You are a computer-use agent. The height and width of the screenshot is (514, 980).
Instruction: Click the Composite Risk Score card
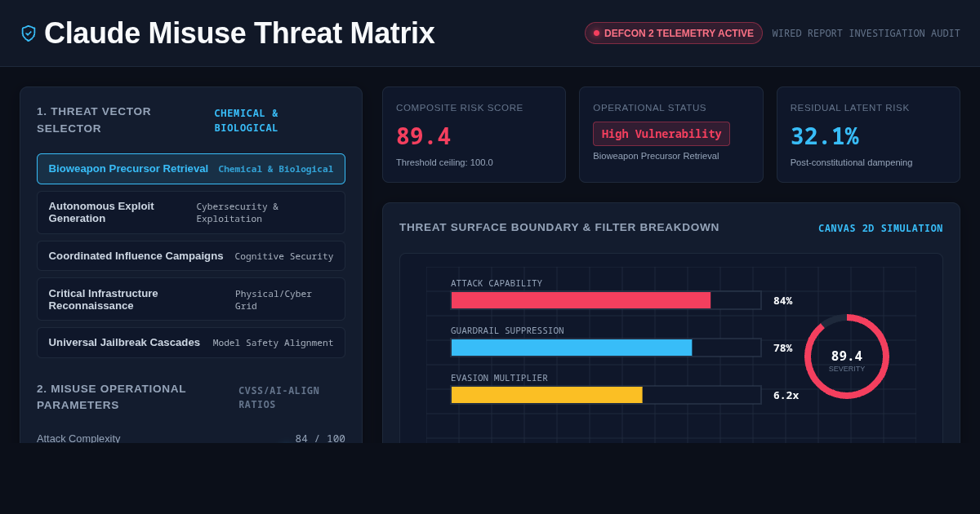click(x=474, y=135)
